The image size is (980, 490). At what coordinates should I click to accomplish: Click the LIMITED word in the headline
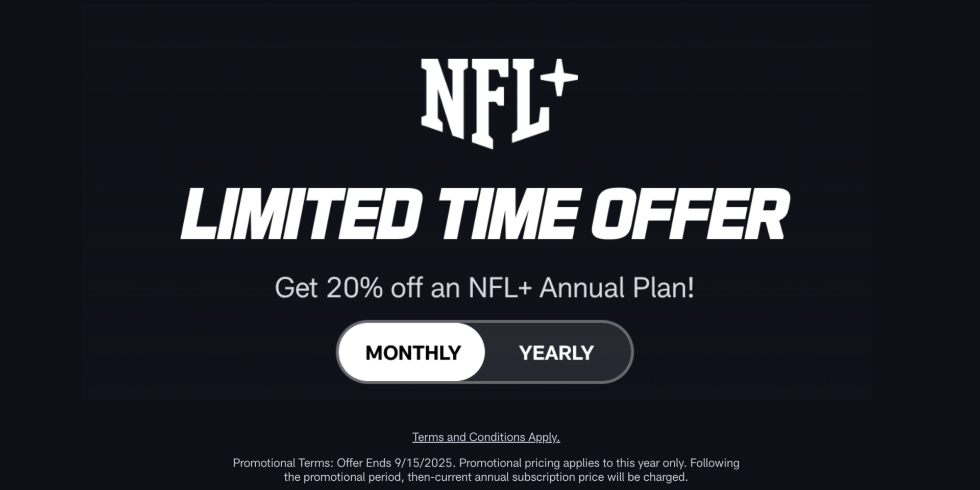tap(302, 214)
